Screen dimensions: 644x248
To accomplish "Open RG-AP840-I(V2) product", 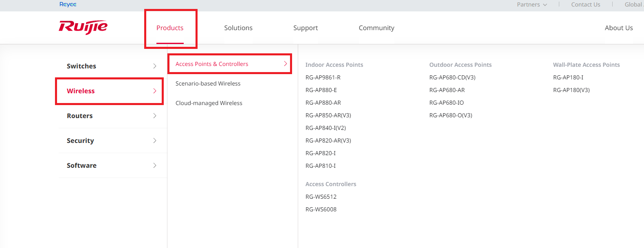I will click(x=325, y=128).
